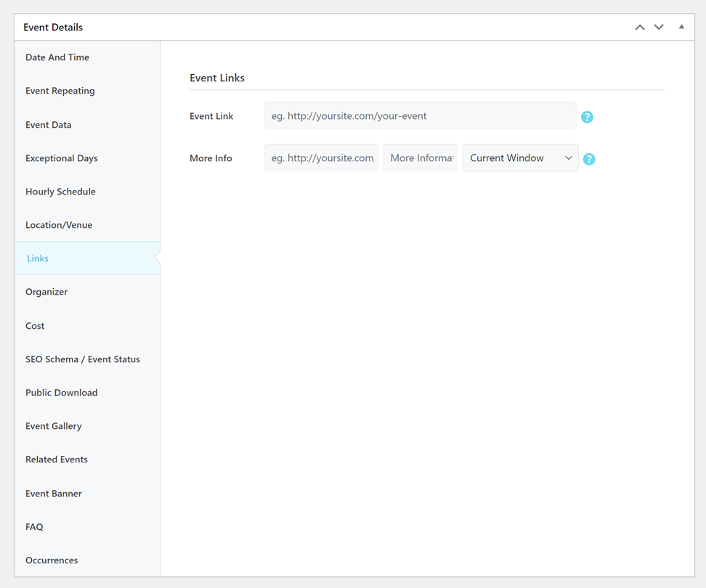
Task: Open SEO Schema / Event Status tab
Action: coord(83,359)
